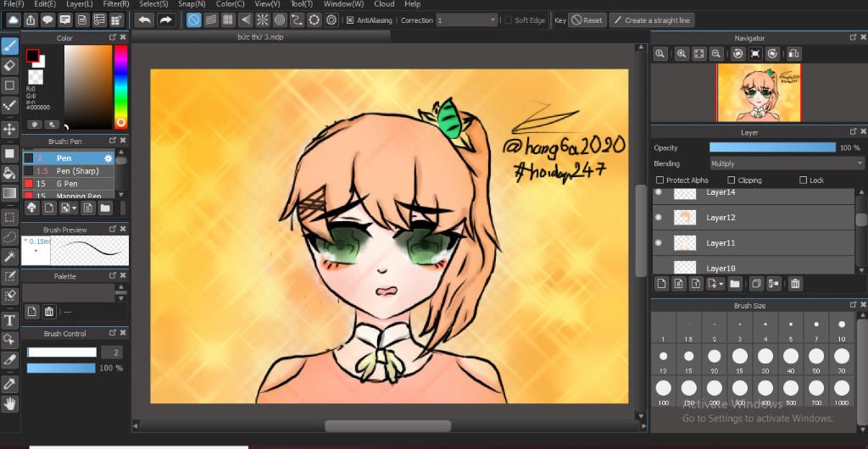Image resolution: width=868 pixels, height=449 pixels.
Task: Zoom in using Navigator plus magnifier
Action: click(x=682, y=53)
